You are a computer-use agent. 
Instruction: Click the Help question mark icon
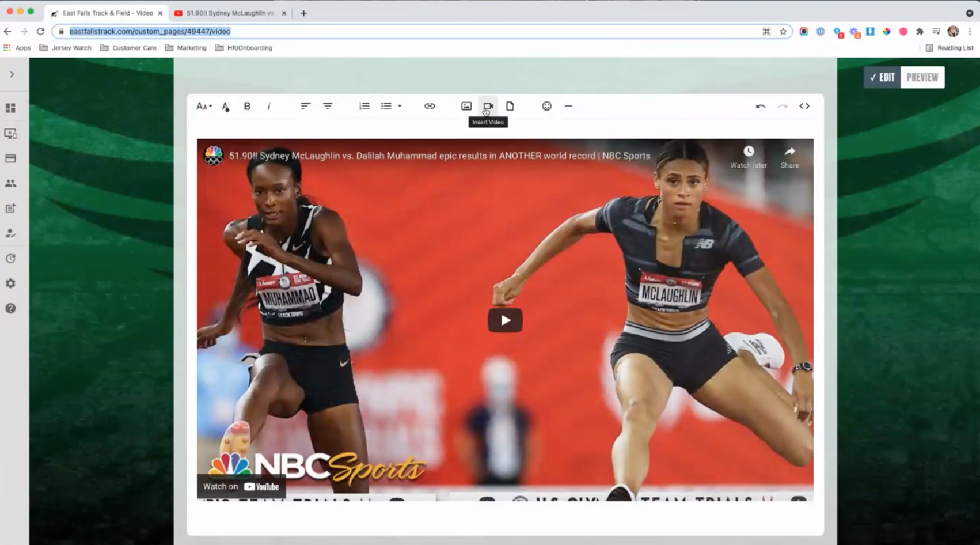tap(10, 308)
